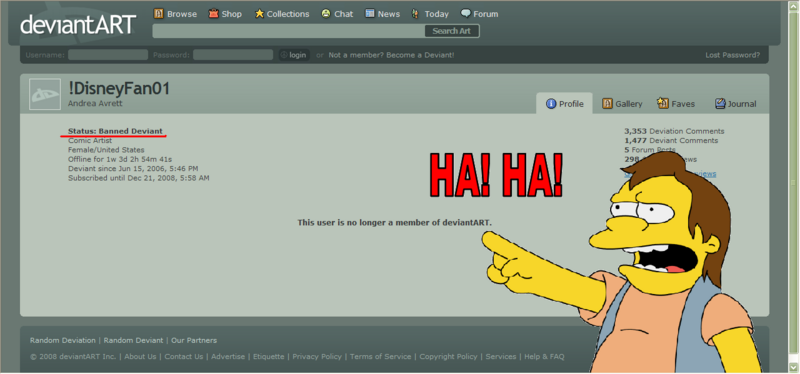800x374 pixels.
Task: Click 'Subscribed until Dec 21, 2008' text
Action: tap(139, 178)
